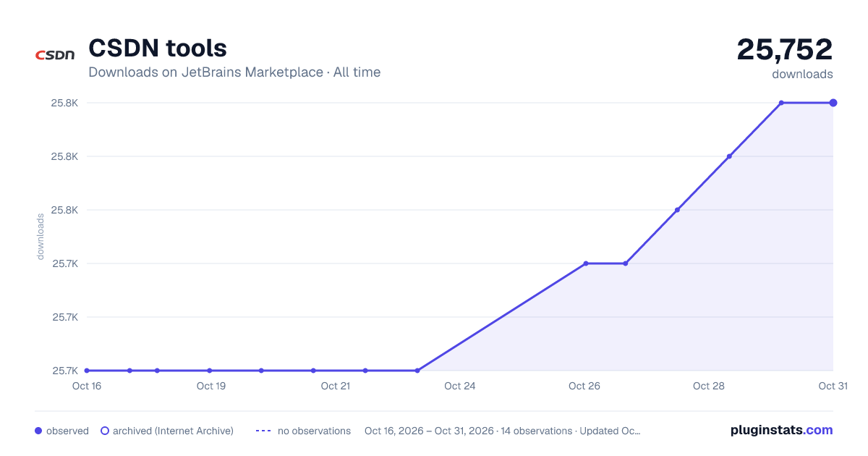
Task: Click the data point ending the middle plateau
Action: click(x=625, y=263)
